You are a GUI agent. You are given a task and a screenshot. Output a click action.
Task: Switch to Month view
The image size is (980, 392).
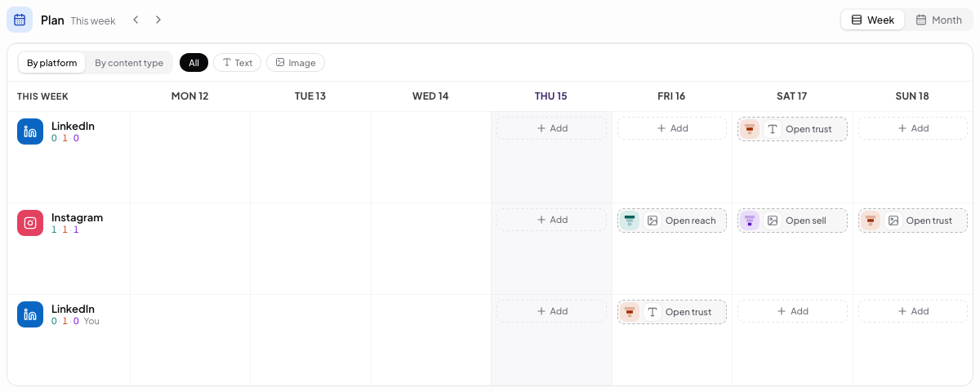[x=938, y=20]
